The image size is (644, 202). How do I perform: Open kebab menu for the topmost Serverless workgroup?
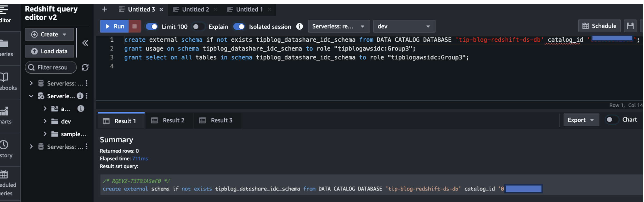[87, 83]
